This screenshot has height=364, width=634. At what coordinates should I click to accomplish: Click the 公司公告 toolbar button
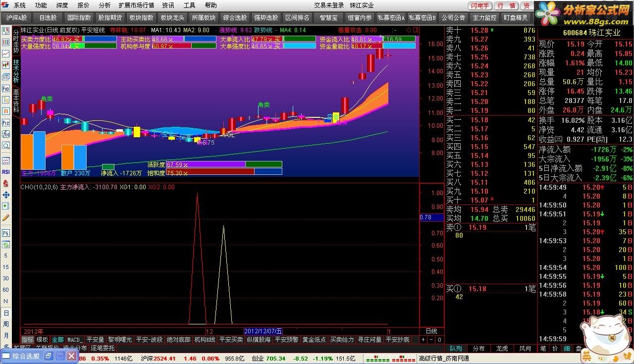(x=453, y=18)
